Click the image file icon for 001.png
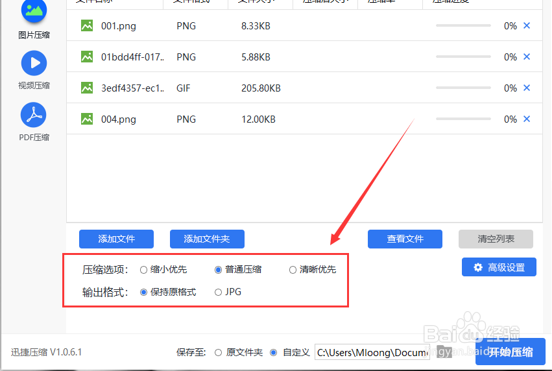Image resolution: width=552 pixels, height=371 pixels. point(87,26)
